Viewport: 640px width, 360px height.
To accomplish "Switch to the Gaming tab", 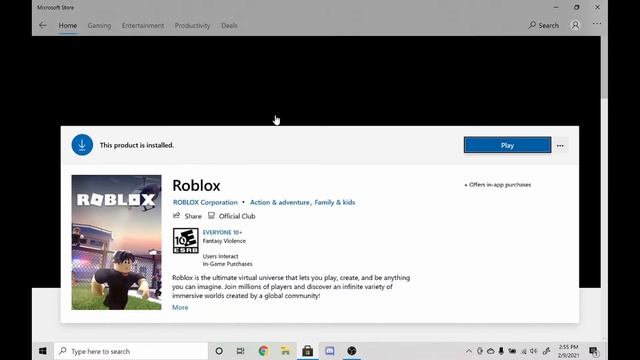I will 99,25.
